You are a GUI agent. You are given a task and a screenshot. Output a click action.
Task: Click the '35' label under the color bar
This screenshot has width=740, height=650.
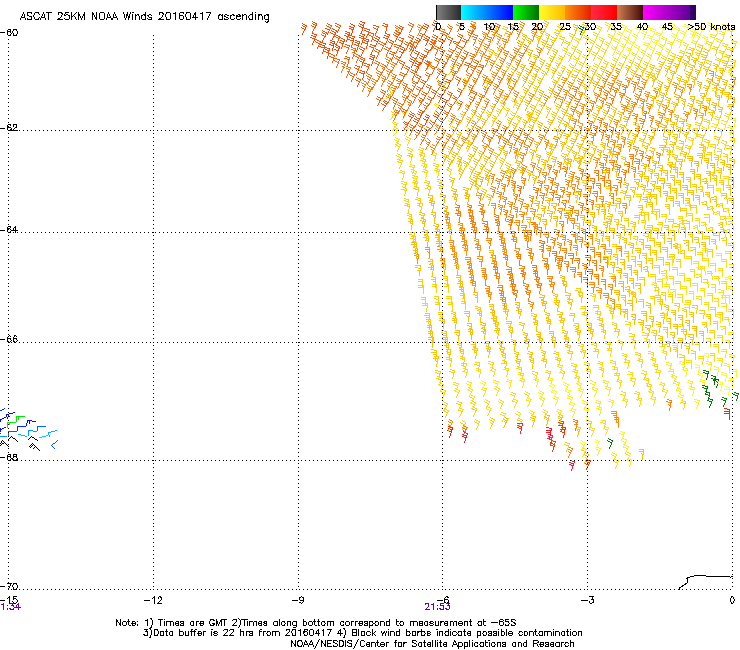(x=616, y=27)
